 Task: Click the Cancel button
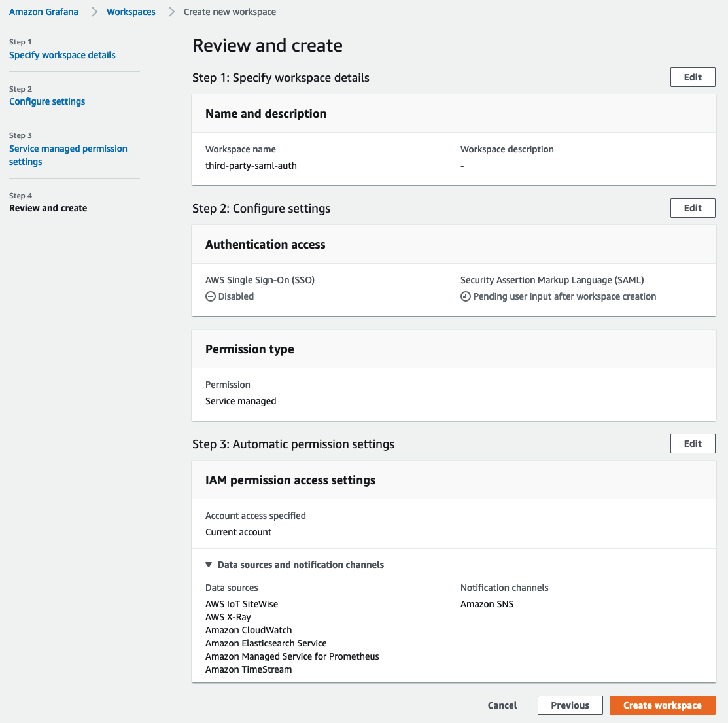[x=502, y=705]
